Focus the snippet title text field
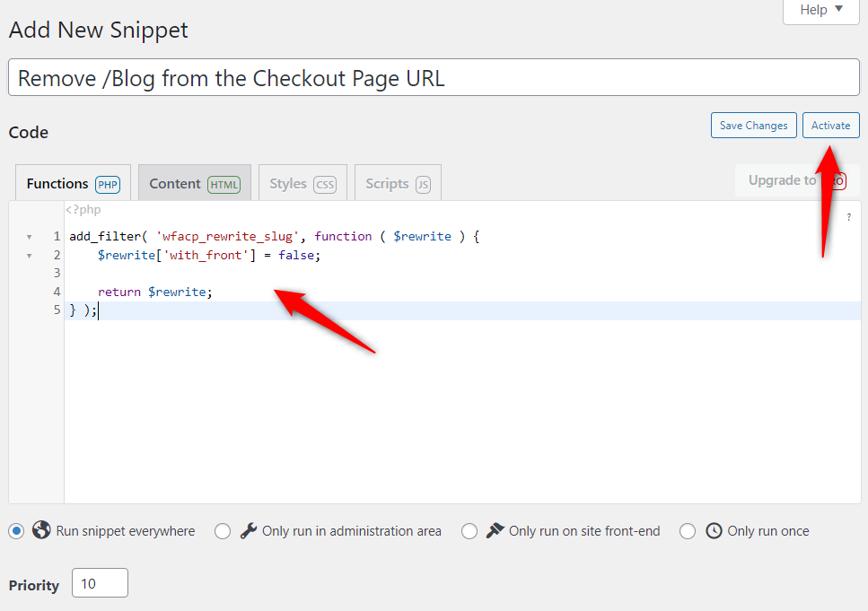Screen dimensions: 868x611 433,78
